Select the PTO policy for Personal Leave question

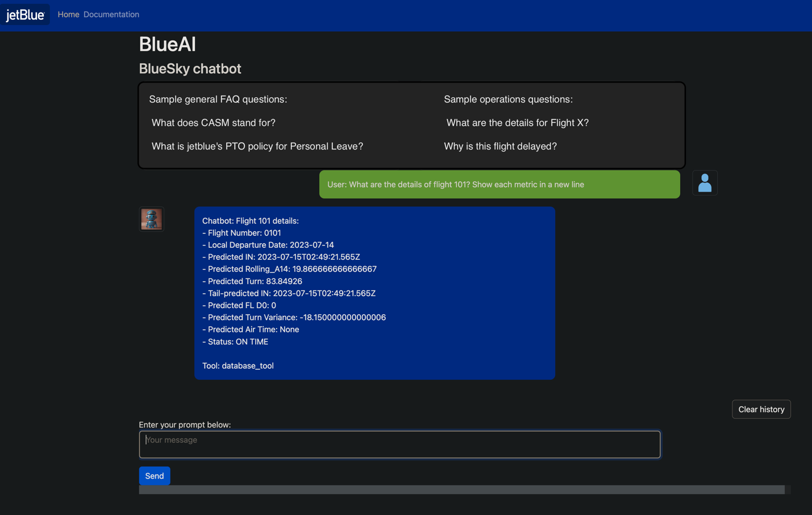[x=257, y=146]
